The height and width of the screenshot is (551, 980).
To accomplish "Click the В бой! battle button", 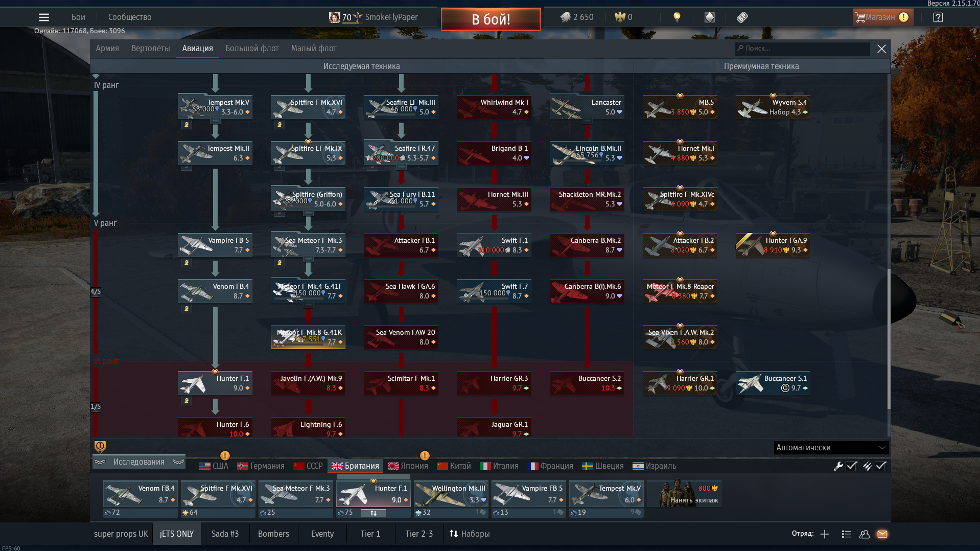I will coord(491,19).
